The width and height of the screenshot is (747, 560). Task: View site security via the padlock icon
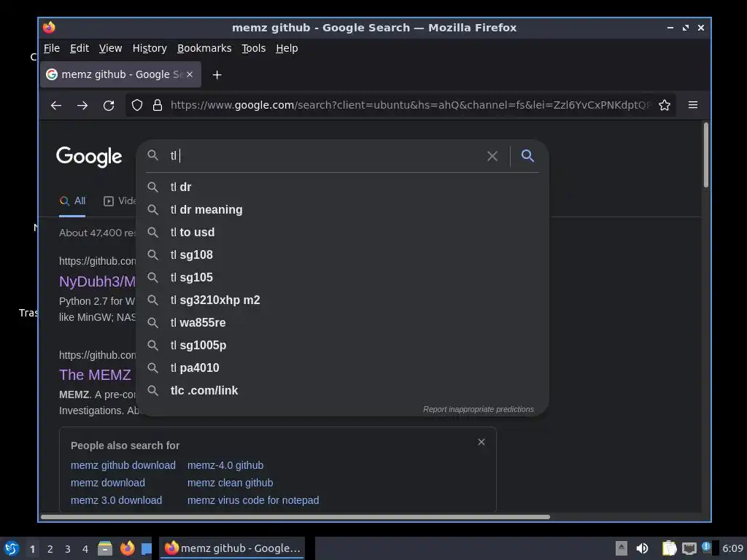tap(158, 105)
